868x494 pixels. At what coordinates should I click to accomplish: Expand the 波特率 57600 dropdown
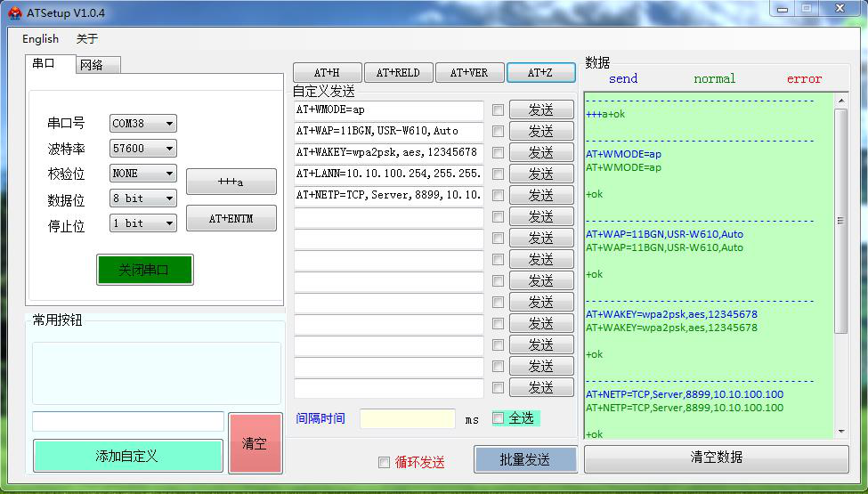click(x=143, y=149)
